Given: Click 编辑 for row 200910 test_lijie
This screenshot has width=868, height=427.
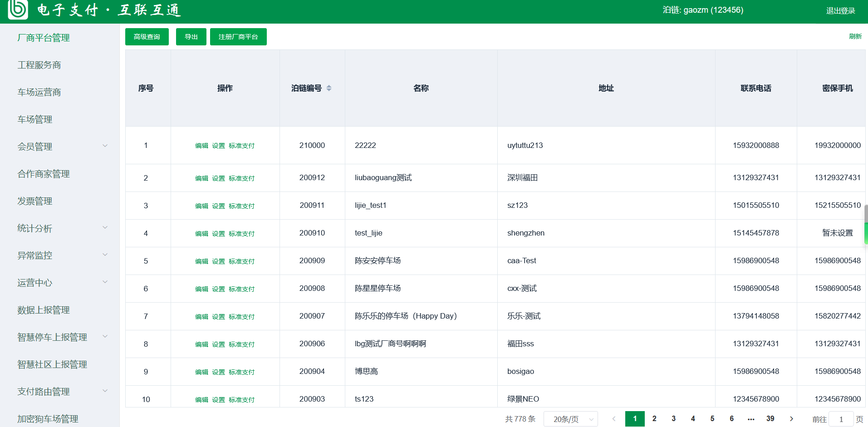Looking at the screenshot, I should click(201, 234).
